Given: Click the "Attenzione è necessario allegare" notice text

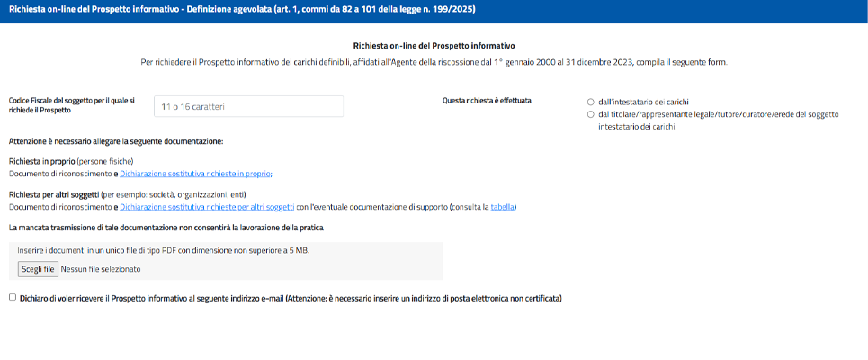Looking at the screenshot, I should point(116,141).
